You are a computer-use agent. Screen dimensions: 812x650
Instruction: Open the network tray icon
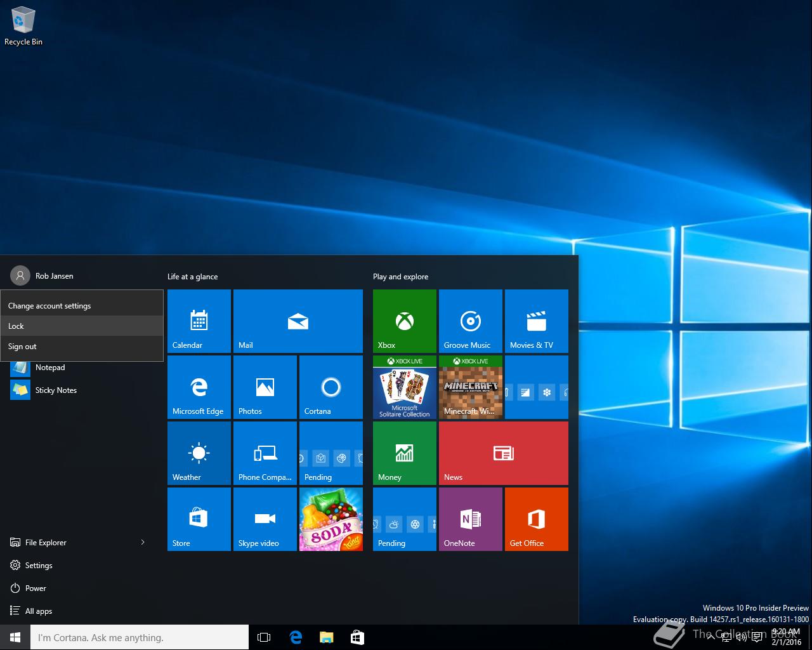tap(726, 637)
